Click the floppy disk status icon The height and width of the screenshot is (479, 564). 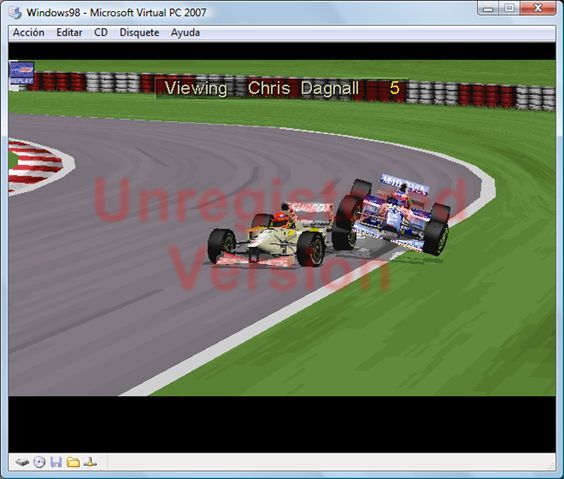pyautogui.click(x=56, y=462)
